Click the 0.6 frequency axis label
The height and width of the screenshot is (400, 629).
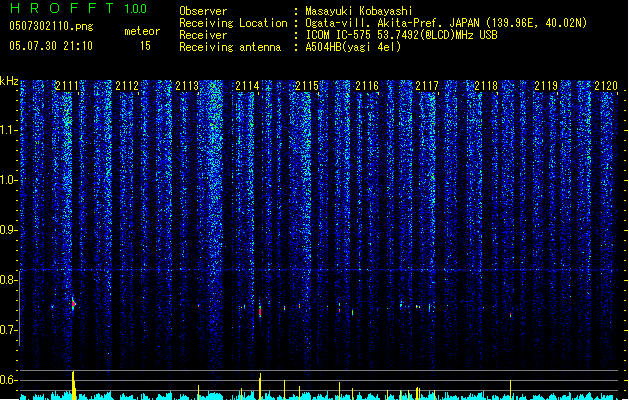9,380
